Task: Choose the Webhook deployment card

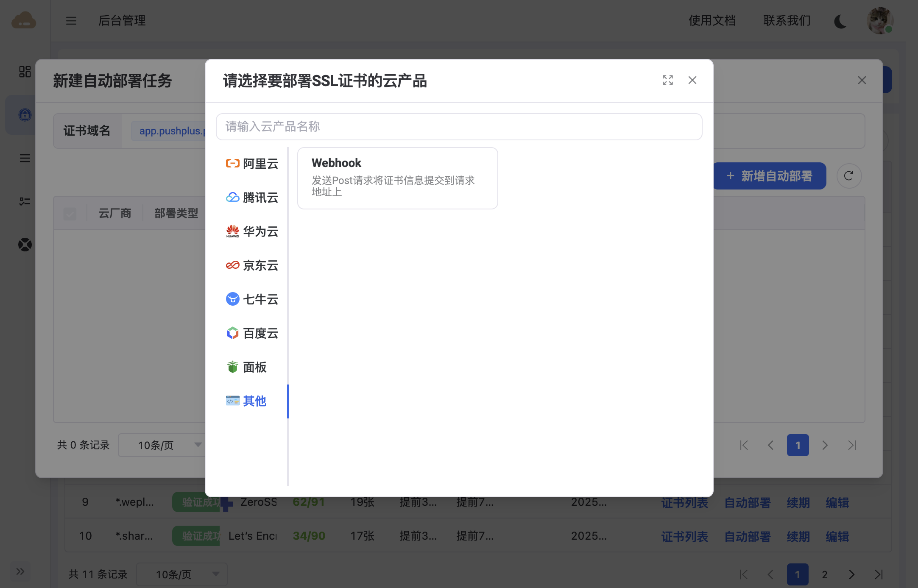Action: pos(397,178)
